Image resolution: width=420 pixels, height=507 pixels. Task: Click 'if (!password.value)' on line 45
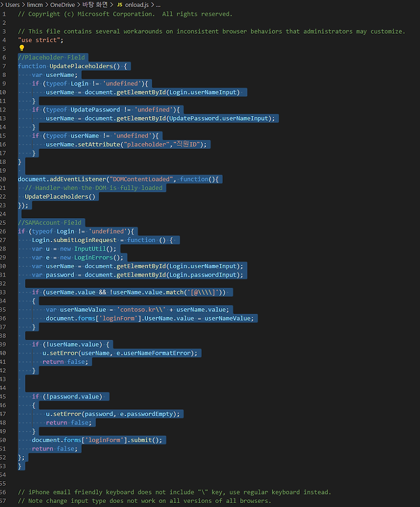point(67,396)
